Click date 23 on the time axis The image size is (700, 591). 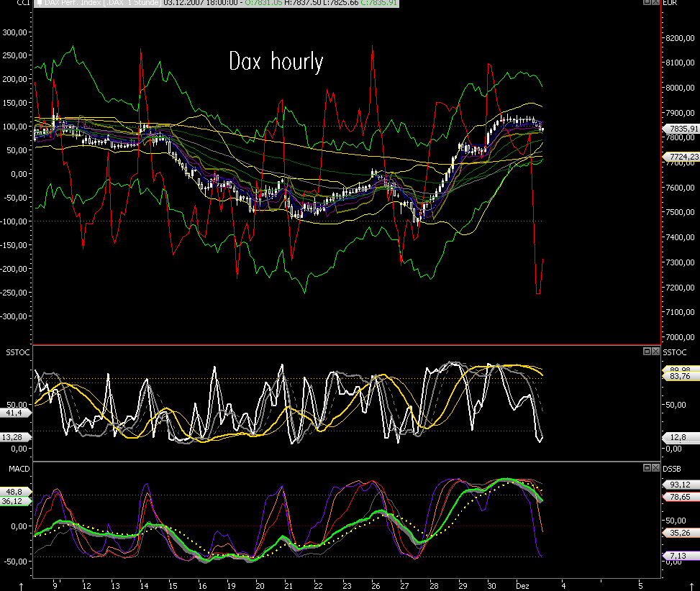(347, 586)
